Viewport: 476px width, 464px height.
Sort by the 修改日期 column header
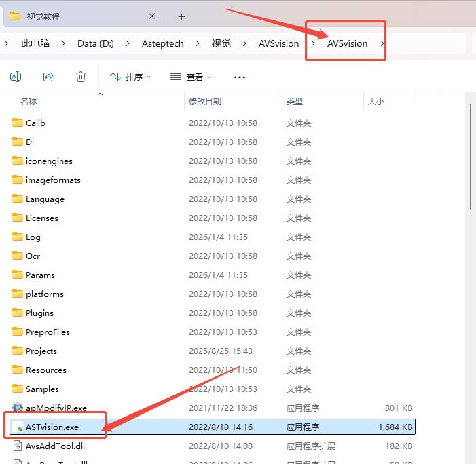pos(205,102)
